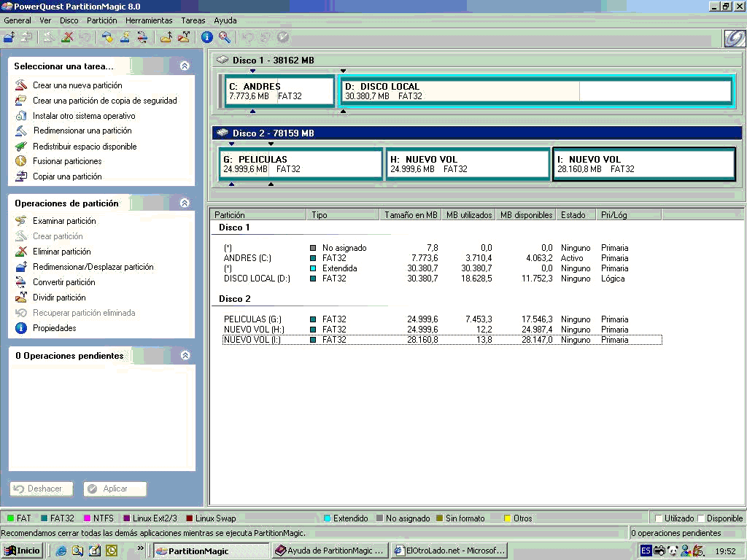Expand quick launch overflow chevron
Image resolution: width=747 pixels, height=560 pixels.
pos(140,548)
